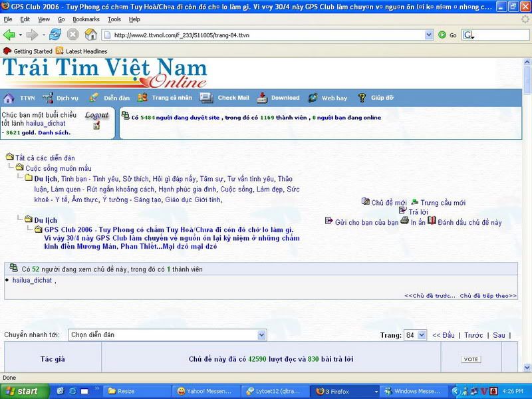Expand hidden Quick Launch icons chevron

[x=97, y=388]
